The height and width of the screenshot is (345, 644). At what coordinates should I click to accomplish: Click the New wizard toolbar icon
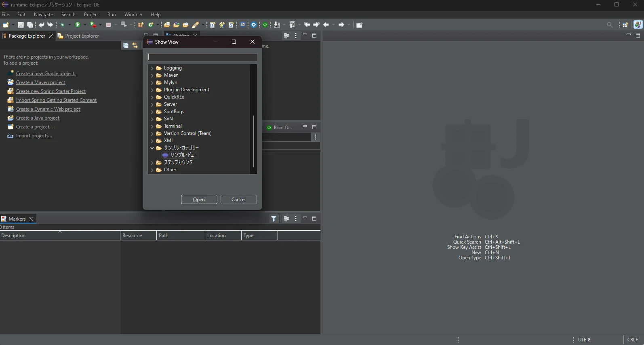tap(6, 25)
